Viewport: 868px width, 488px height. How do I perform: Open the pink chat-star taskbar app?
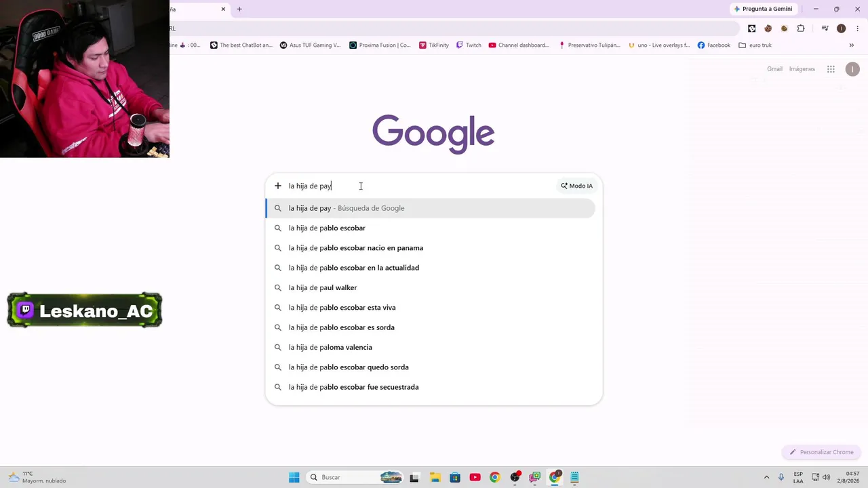coord(535,477)
